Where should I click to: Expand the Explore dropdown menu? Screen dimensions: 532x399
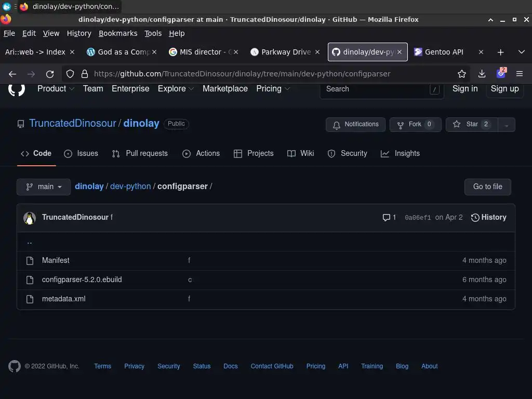click(x=176, y=89)
